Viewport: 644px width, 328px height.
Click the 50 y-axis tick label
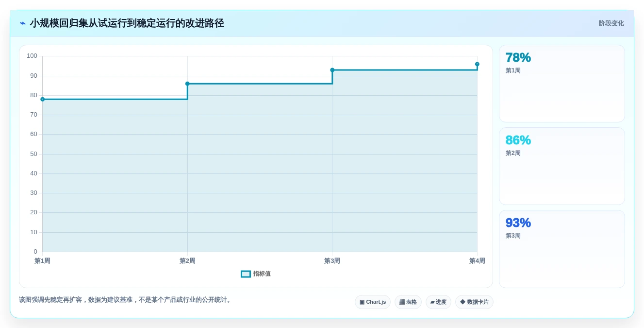pyautogui.click(x=33, y=154)
